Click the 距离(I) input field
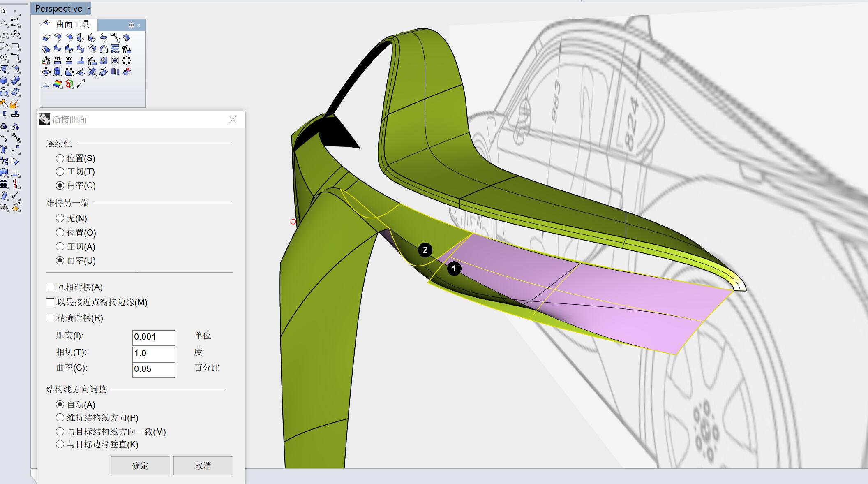868x484 pixels. 154,337
